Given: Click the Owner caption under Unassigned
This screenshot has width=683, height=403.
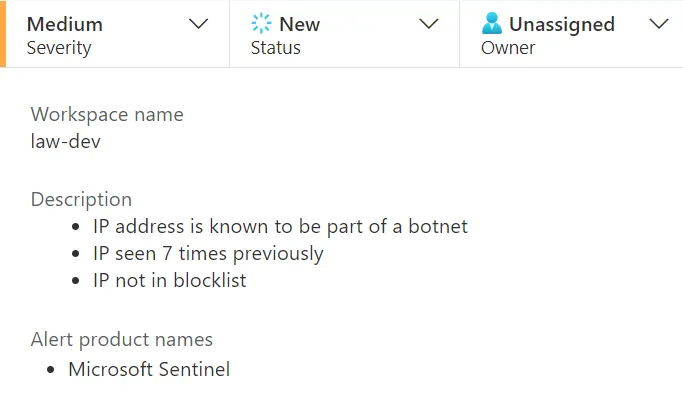Looking at the screenshot, I should click(508, 47).
